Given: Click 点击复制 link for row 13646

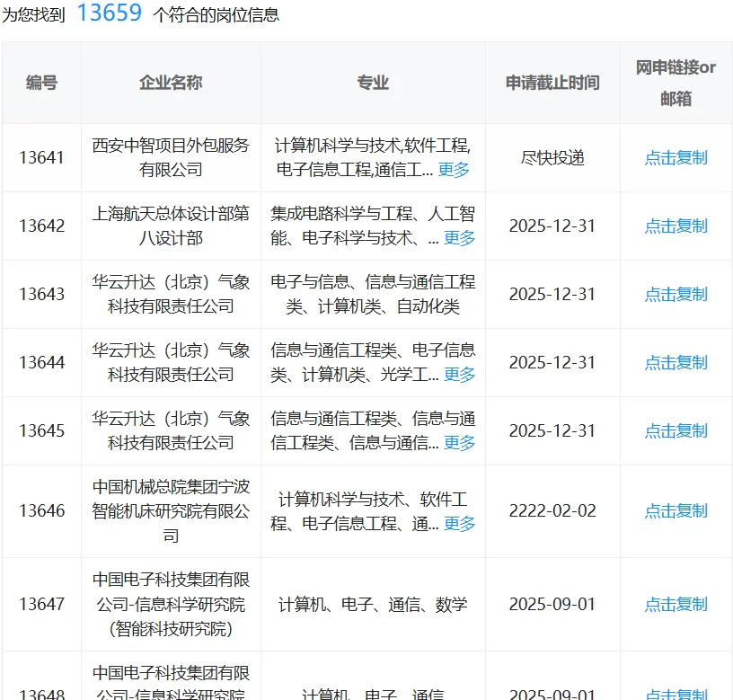Looking at the screenshot, I should pos(676,510).
